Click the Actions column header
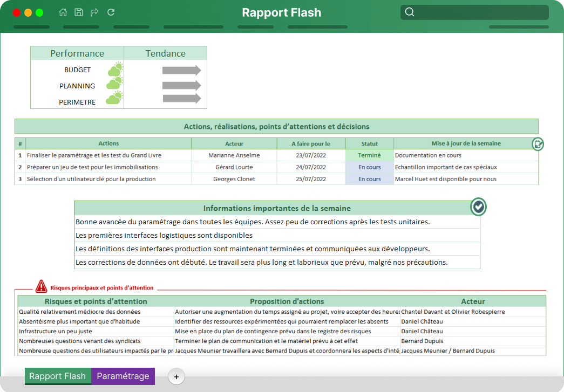Viewport: 564px width, 392px height. (x=108, y=143)
